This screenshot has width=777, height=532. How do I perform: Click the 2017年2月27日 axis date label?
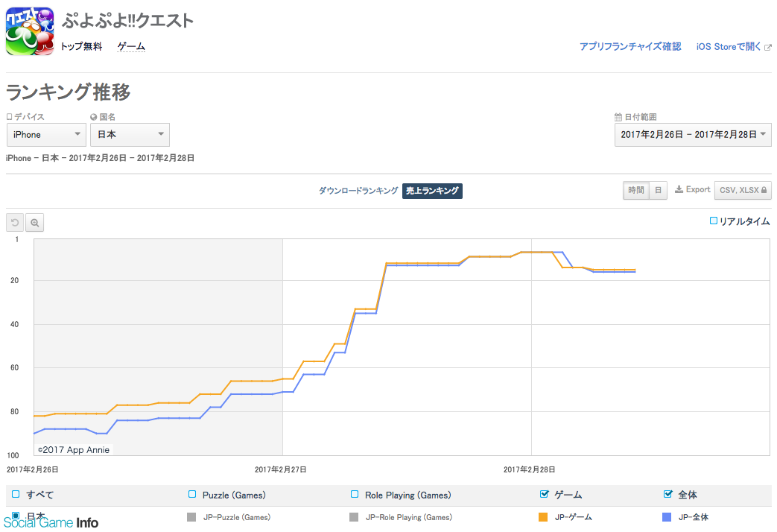click(280, 469)
